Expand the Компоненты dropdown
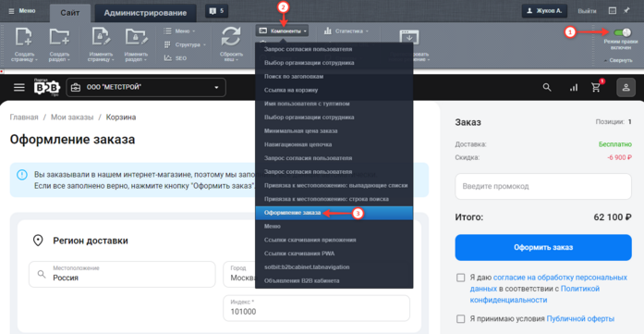The width and height of the screenshot is (644, 334). (x=282, y=31)
